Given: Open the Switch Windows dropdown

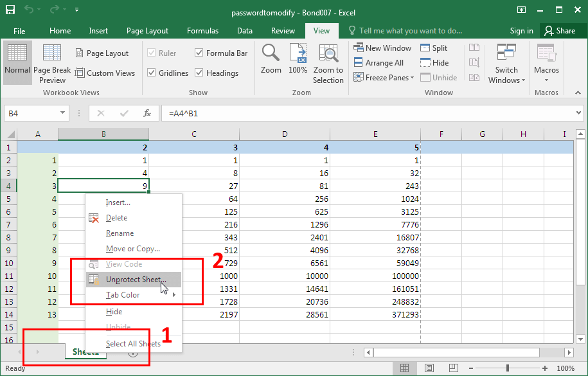Looking at the screenshot, I should click(x=506, y=64).
